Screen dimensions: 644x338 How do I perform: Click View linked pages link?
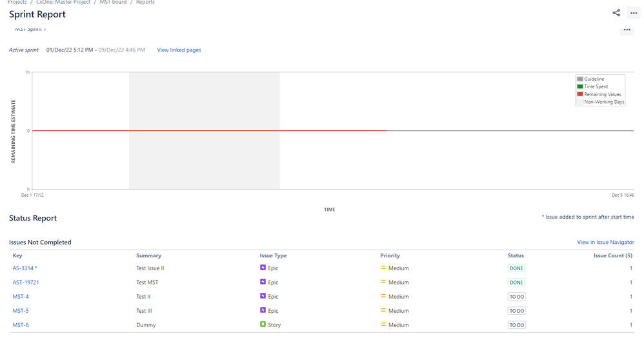click(x=179, y=50)
